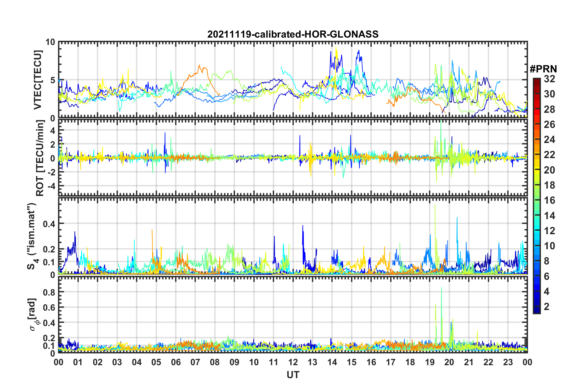
Task: Click S4 axis tick label 0.4
Action: [49, 224]
